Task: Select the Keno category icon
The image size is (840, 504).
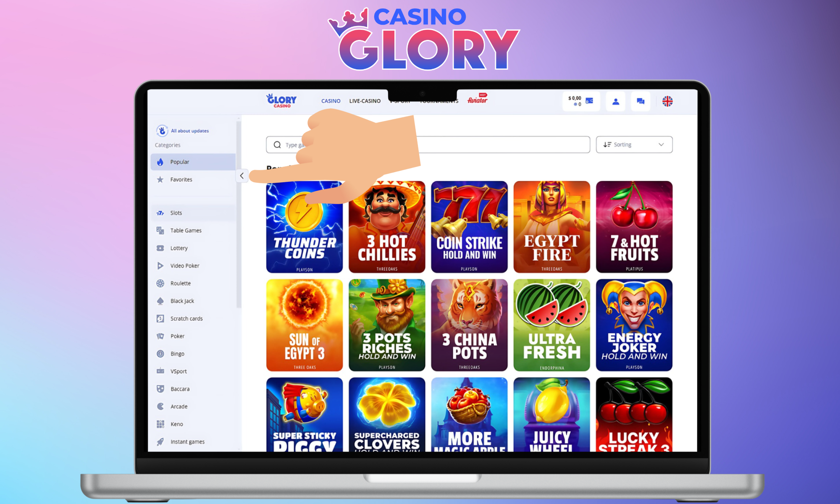Action: pyautogui.click(x=161, y=424)
